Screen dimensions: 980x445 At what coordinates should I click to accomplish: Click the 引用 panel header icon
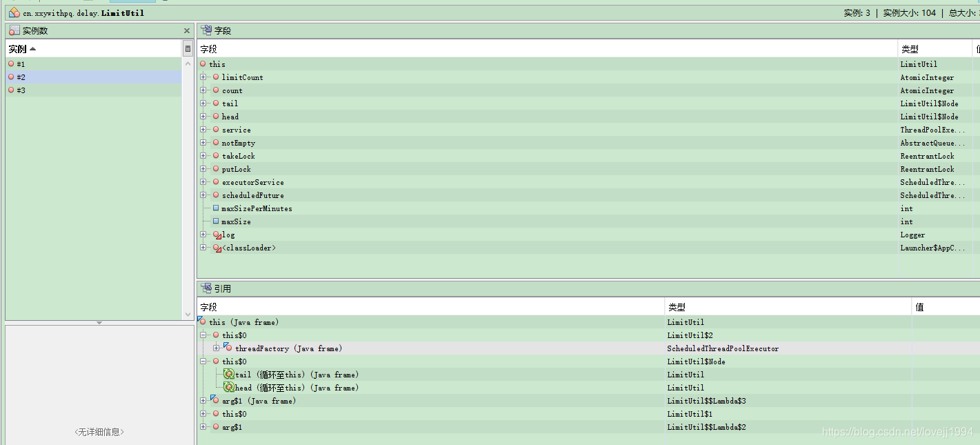coord(206,288)
